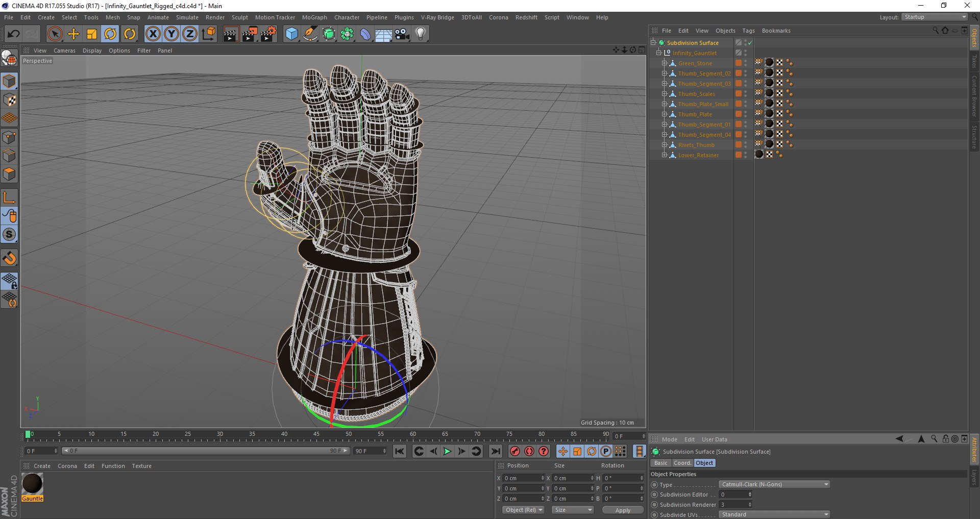
Task: Open the Layout Startup dropdown
Action: pyautogui.click(x=935, y=17)
